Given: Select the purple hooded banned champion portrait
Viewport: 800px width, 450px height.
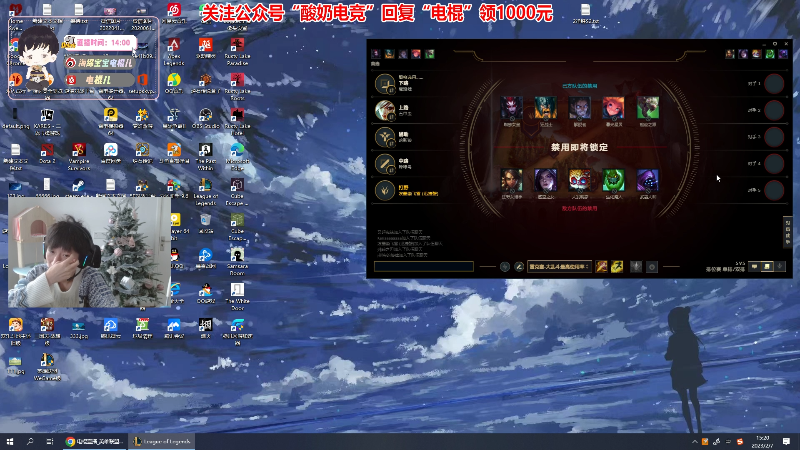Looking at the screenshot, I should point(647,180).
